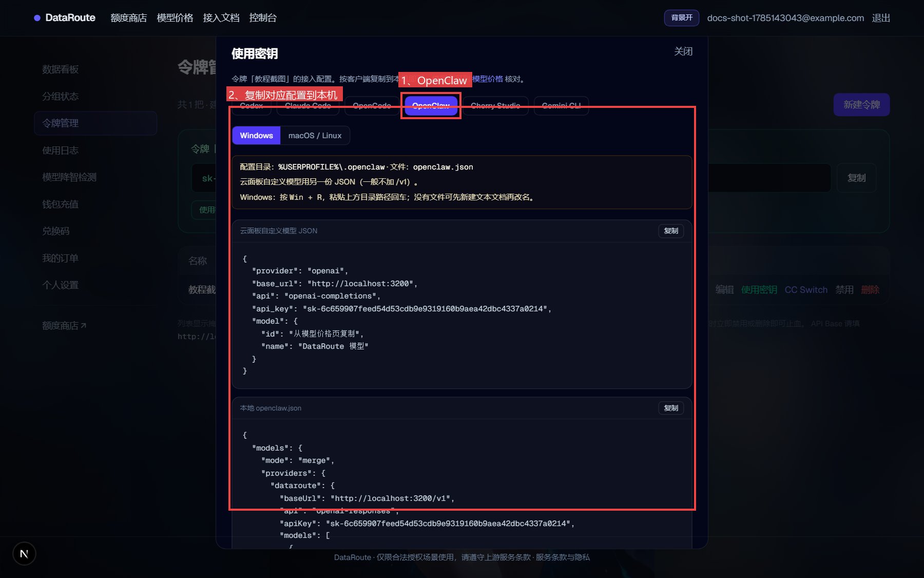
Task: Click the 复制 button beside the token field
Action: (x=856, y=178)
